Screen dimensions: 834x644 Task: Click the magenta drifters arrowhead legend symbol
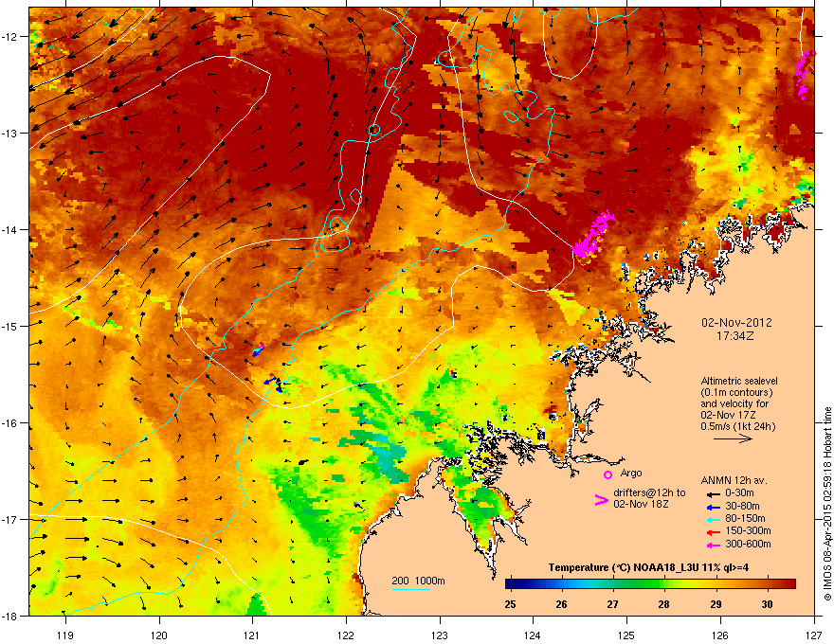(x=601, y=500)
